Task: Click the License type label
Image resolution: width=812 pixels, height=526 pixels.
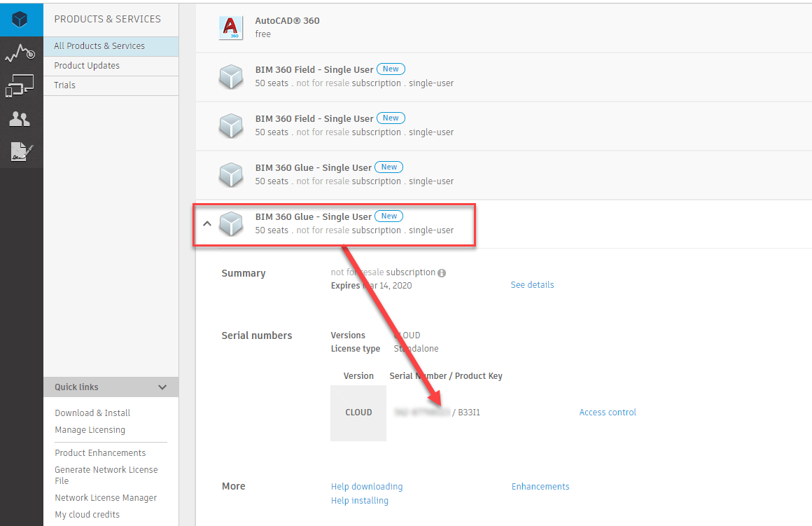Action: (356, 349)
